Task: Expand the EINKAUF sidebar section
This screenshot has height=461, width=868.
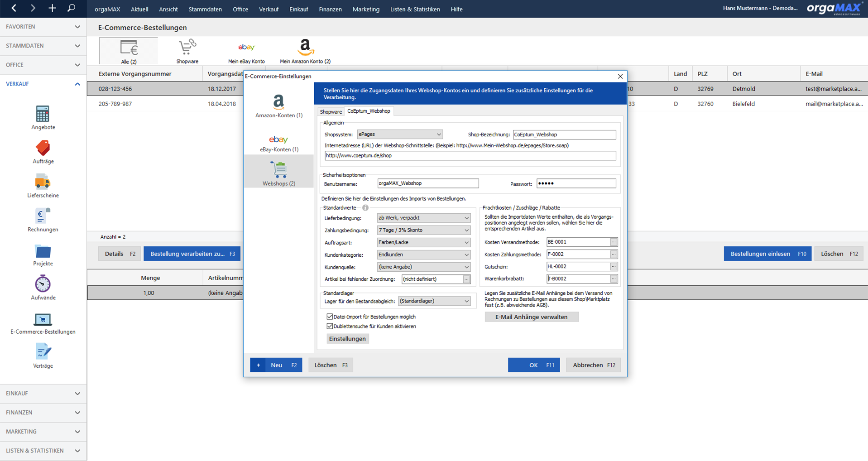Action: click(x=43, y=394)
